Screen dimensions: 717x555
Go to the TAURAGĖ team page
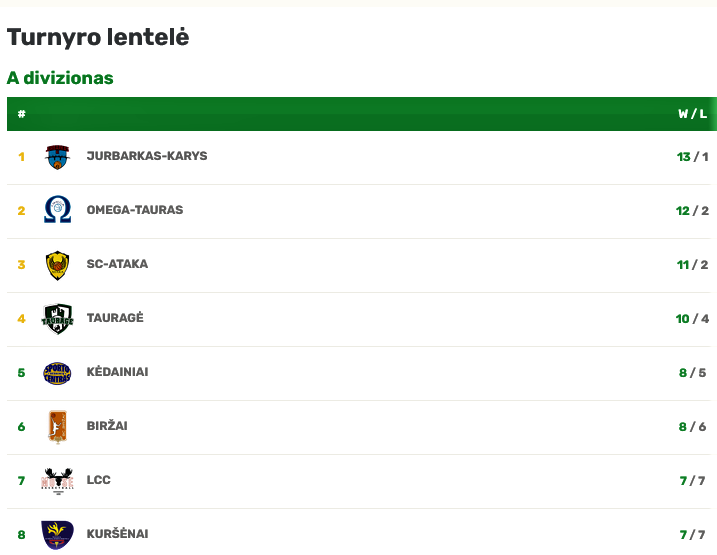[x=115, y=317]
